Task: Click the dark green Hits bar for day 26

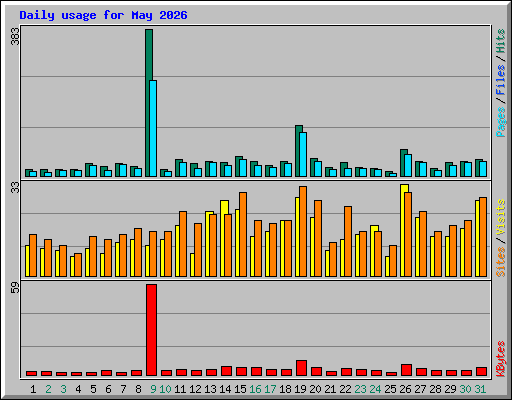Action: point(402,163)
